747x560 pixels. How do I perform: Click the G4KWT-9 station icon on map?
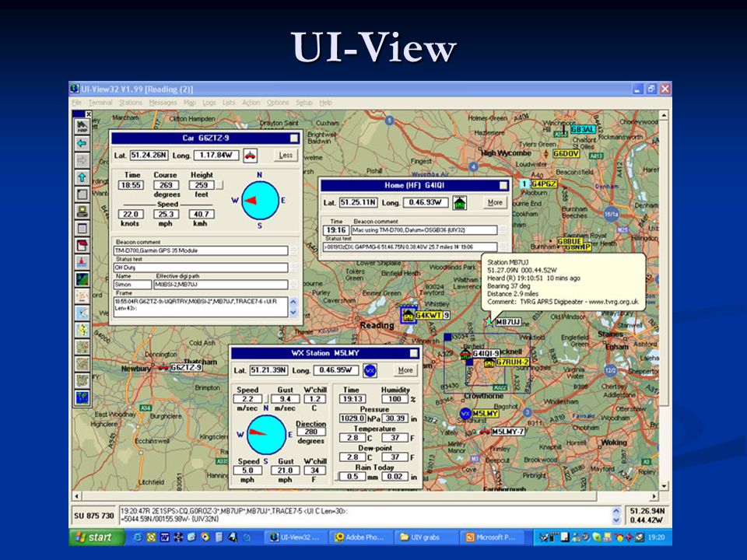(409, 316)
